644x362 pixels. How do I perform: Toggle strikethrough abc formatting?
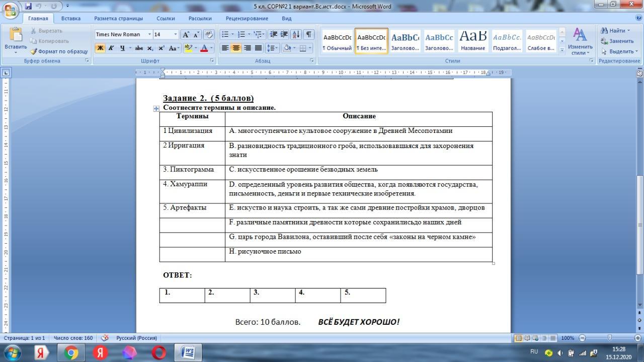[x=139, y=48]
